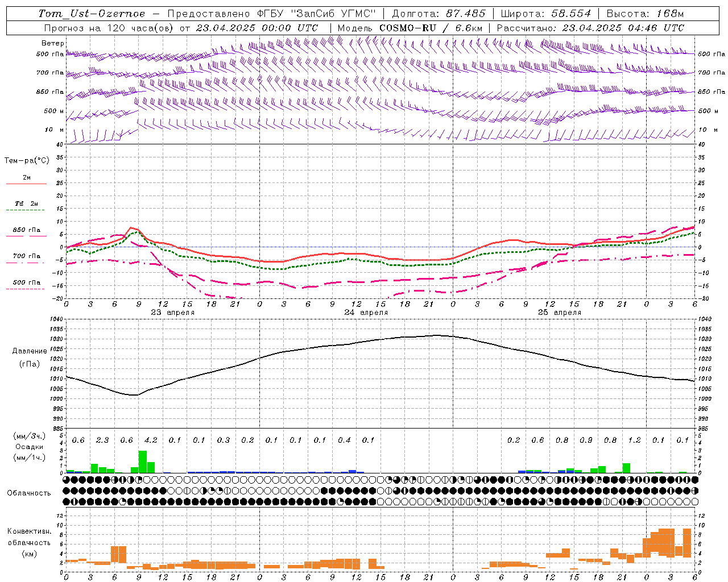
Task: Click the "23 апреля" date label
Action: click(173, 313)
